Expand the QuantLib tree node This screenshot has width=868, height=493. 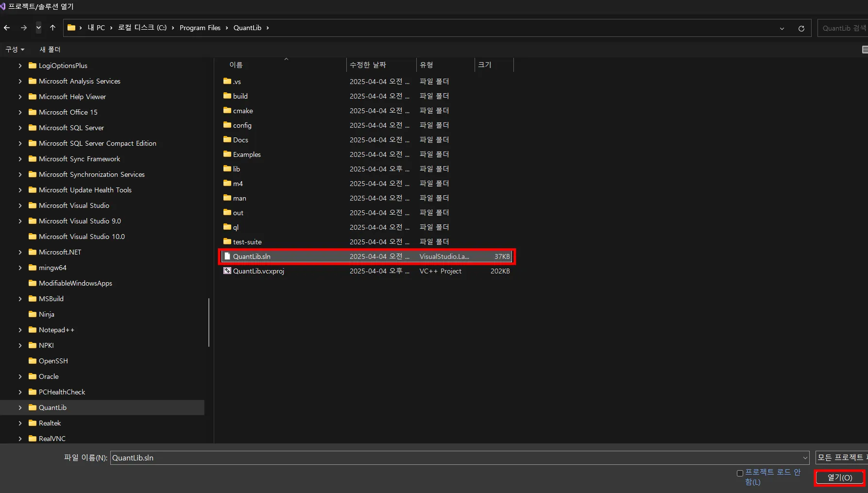(x=20, y=408)
